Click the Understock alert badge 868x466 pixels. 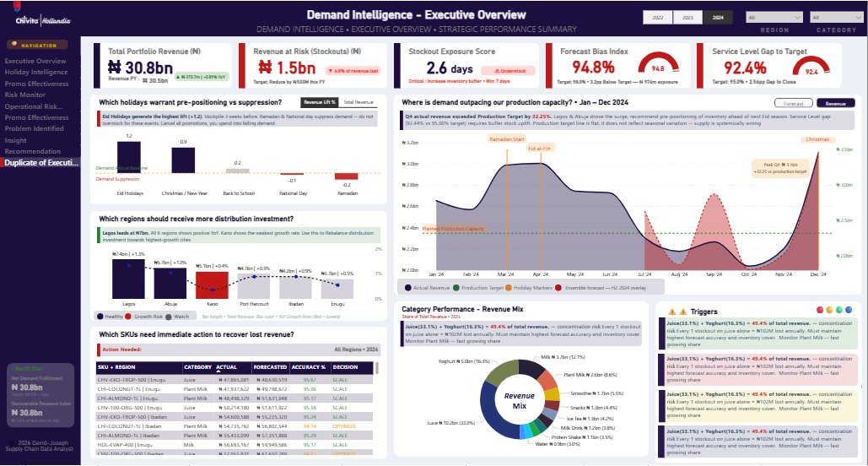coord(508,71)
